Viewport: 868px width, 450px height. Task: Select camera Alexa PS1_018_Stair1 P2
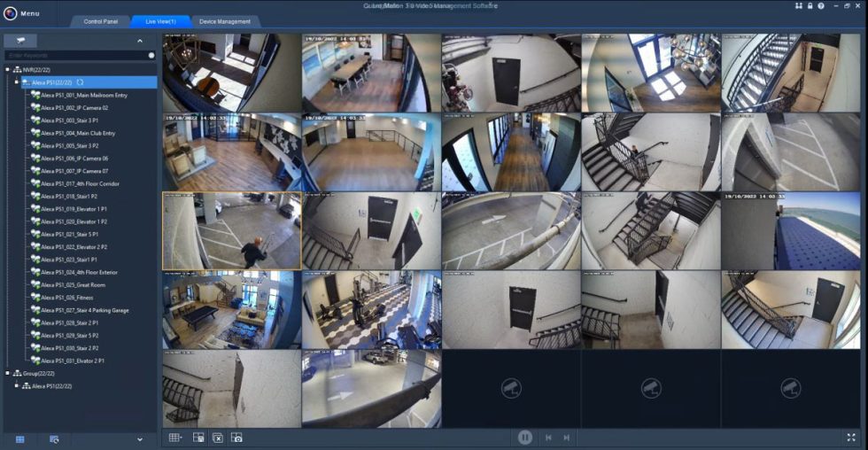point(69,197)
